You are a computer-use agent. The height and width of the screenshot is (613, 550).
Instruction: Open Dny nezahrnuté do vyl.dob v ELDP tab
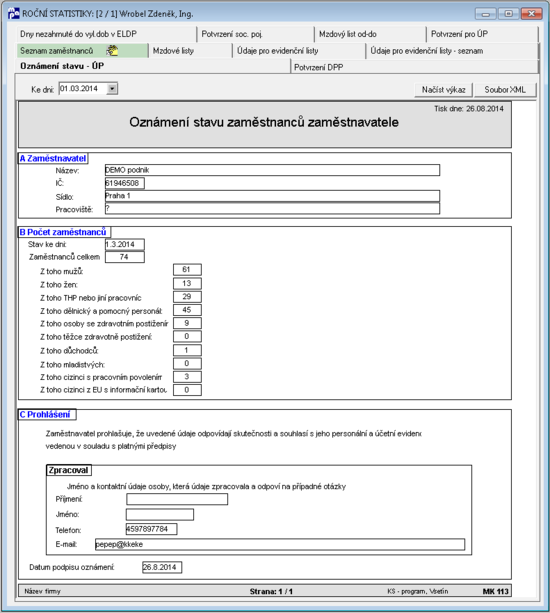106,34
